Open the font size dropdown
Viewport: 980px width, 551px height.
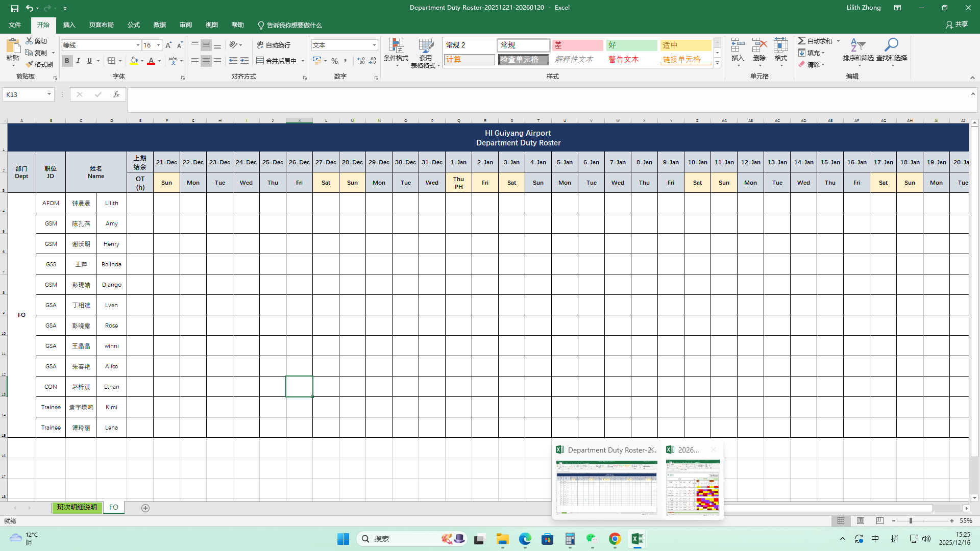click(x=158, y=45)
